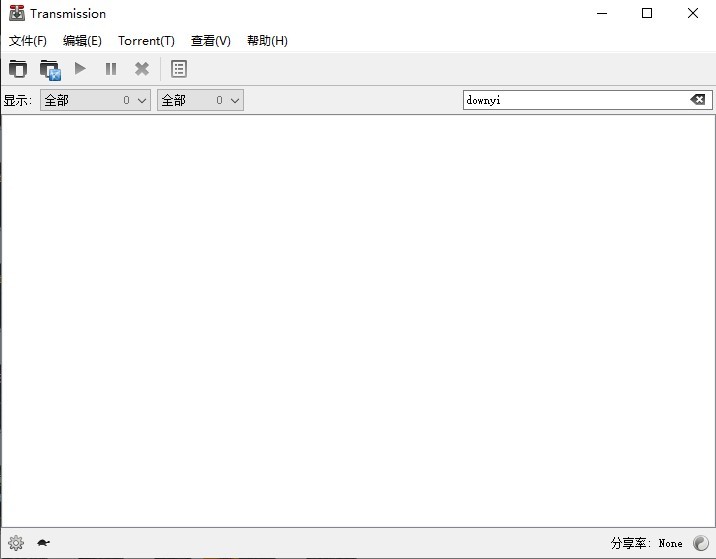The image size is (716, 559).
Task: Click the Transmission app icon in title bar
Action: click(17, 13)
